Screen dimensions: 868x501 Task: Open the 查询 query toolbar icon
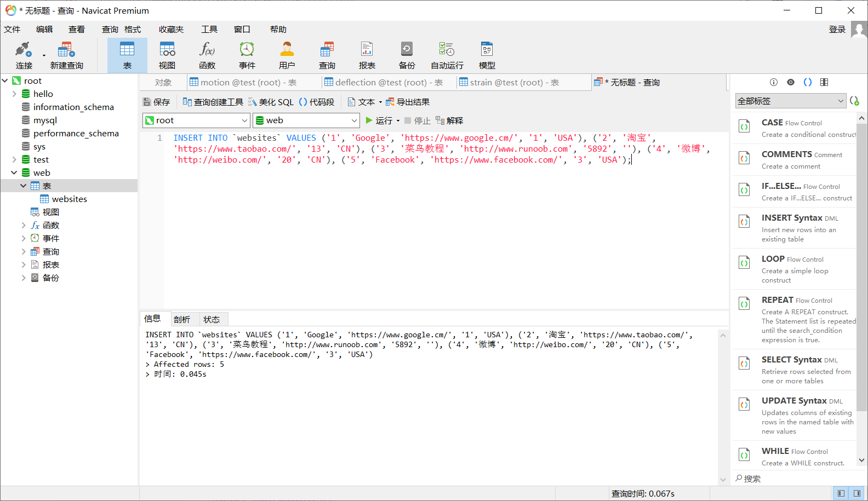327,55
